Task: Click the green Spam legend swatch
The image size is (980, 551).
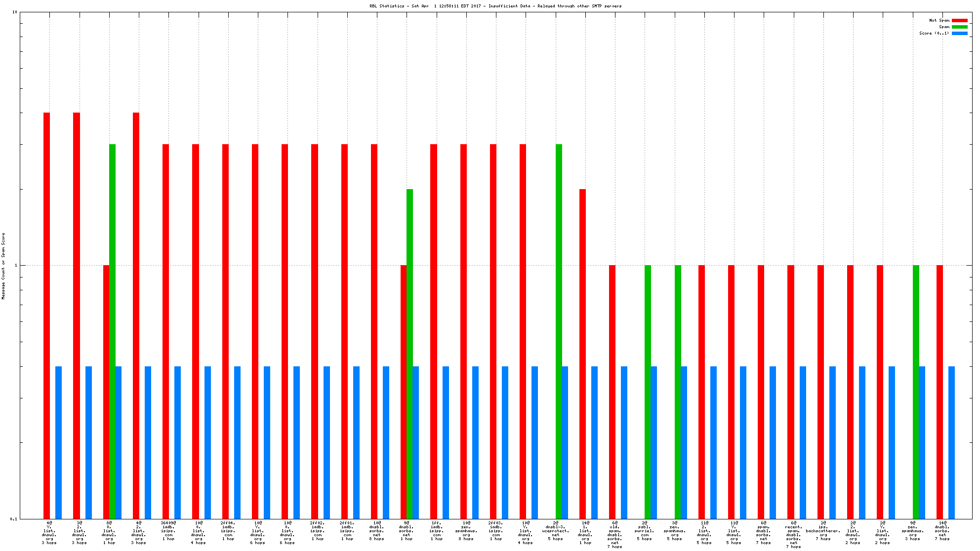Action: (x=959, y=27)
